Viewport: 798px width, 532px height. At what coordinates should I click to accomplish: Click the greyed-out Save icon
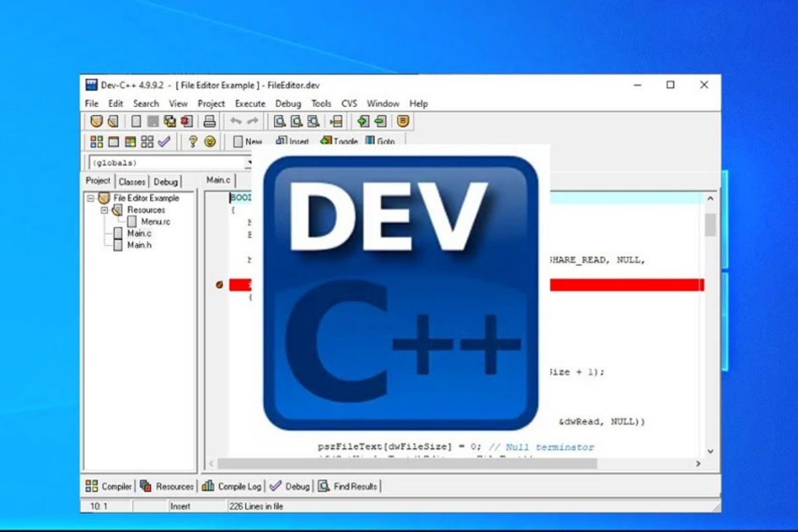pos(152,121)
